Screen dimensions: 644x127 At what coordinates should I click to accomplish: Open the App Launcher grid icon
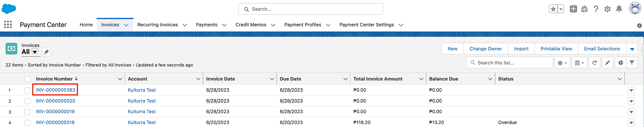[x=8, y=24]
